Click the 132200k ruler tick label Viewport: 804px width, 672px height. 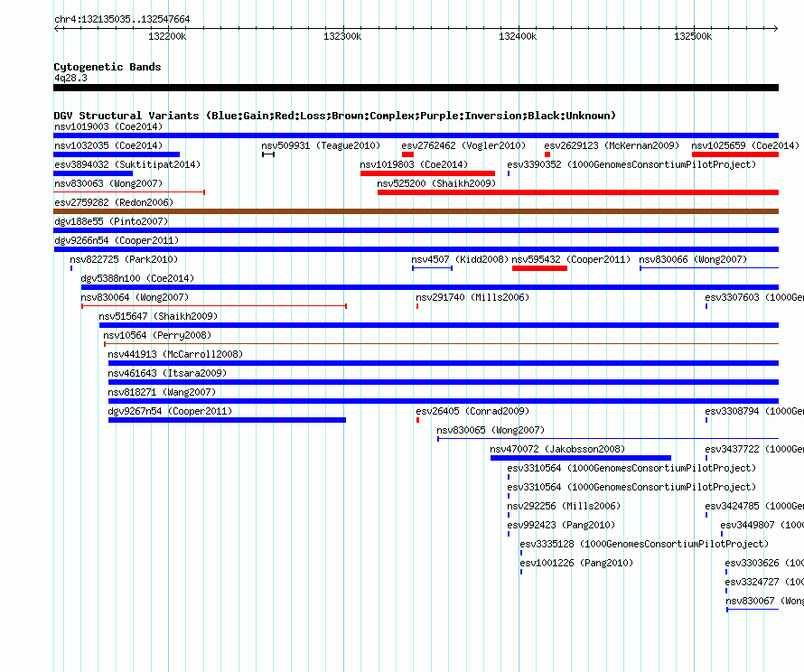click(167, 36)
